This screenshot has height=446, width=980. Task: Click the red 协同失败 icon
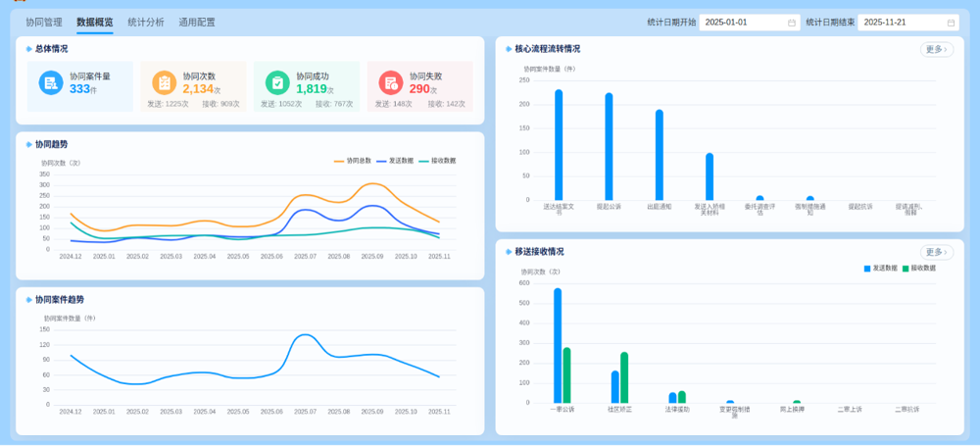coord(390,83)
